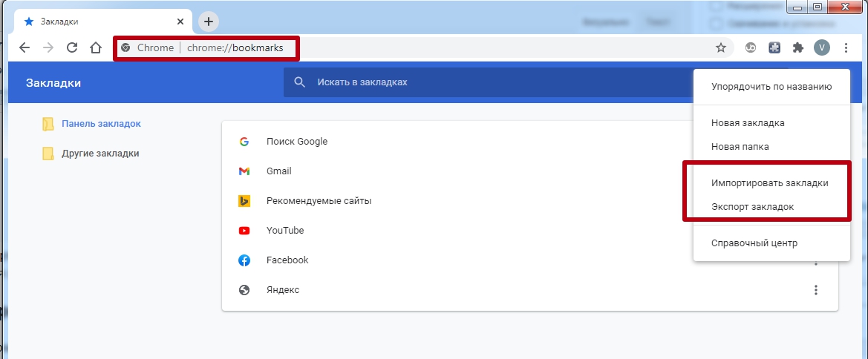
Task: Click the browser back arrow
Action: point(25,48)
